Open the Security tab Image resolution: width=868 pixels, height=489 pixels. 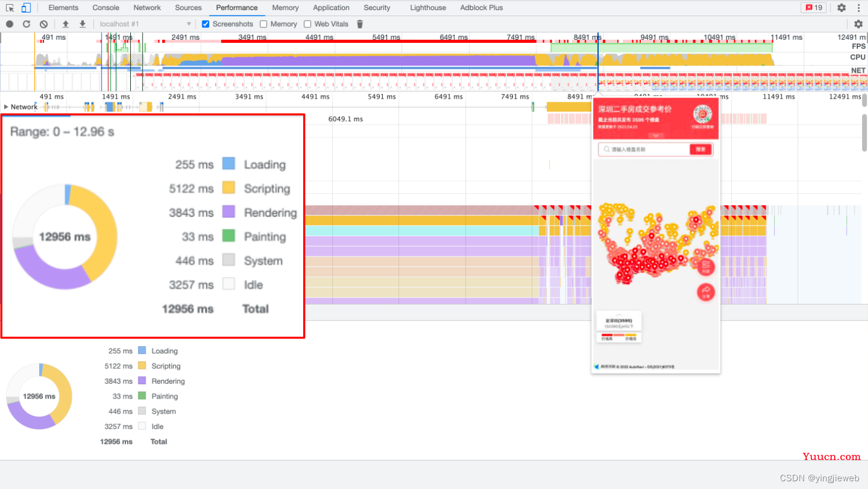377,8
